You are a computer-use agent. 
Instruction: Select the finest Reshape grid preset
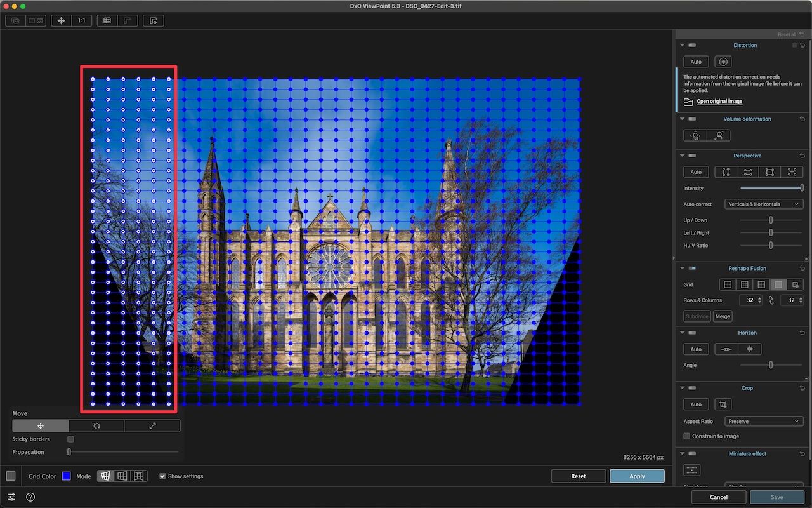click(778, 284)
